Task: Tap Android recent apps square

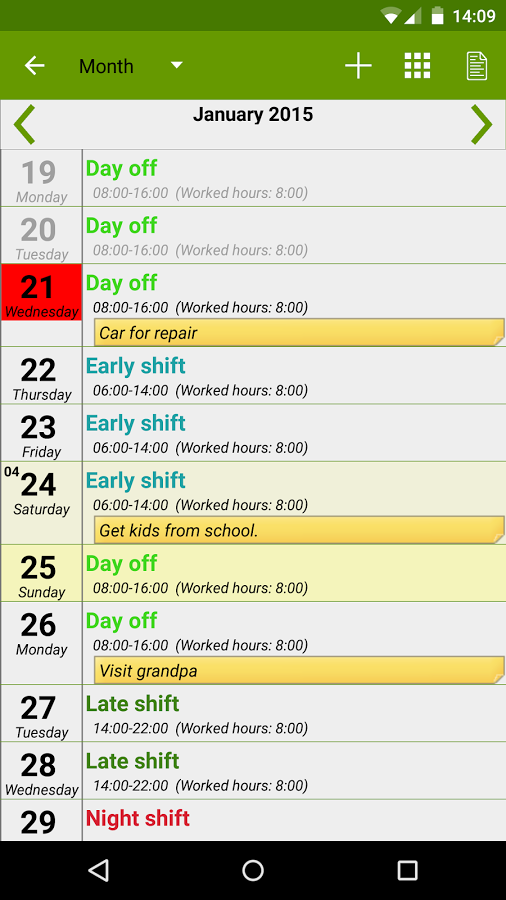Action: point(407,870)
